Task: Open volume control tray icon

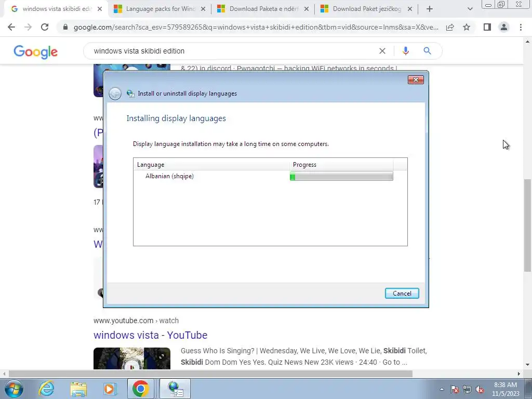Action: 480,389
